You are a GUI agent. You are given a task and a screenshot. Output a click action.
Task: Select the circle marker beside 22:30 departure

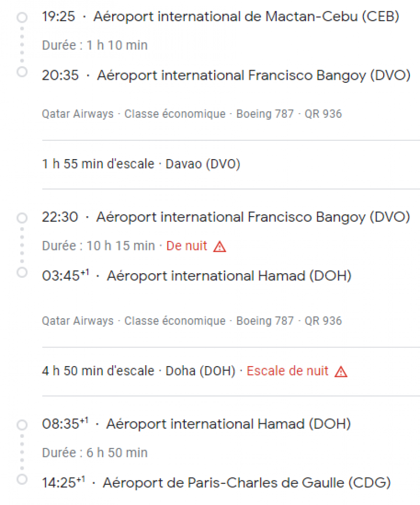pyautogui.click(x=22, y=218)
